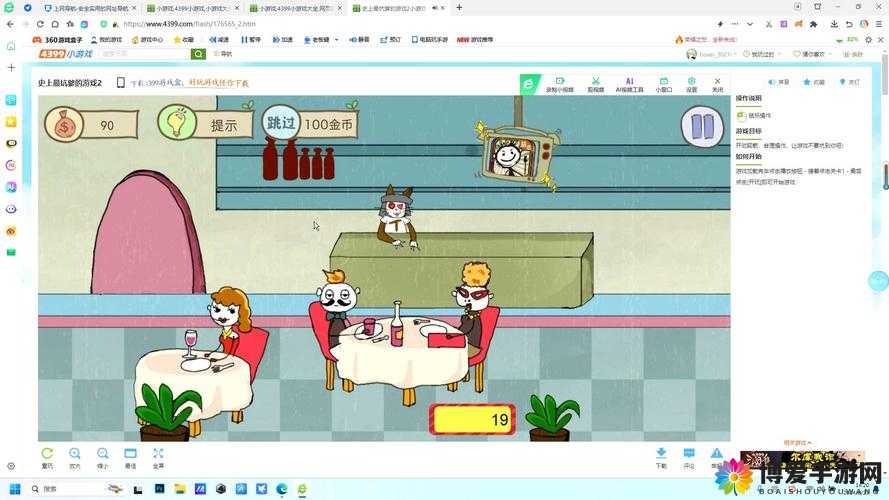Click the comment 评论 icon below the game
The height and width of the screenshot is (500, 889).
click(689, 457)
